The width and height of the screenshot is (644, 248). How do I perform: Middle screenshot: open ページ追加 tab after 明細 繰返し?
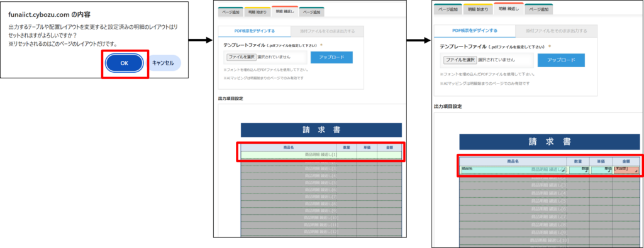(312, 13)
